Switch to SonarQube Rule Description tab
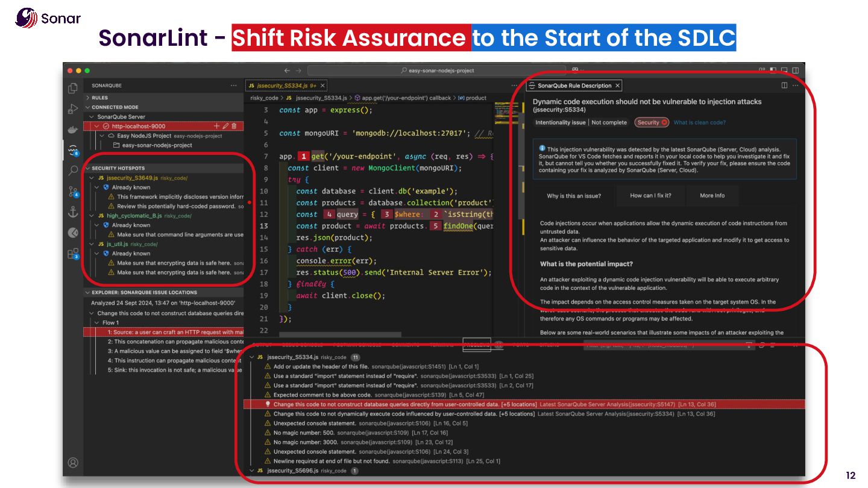The width and height of the screenshot is (868, 488). (574, 86)
